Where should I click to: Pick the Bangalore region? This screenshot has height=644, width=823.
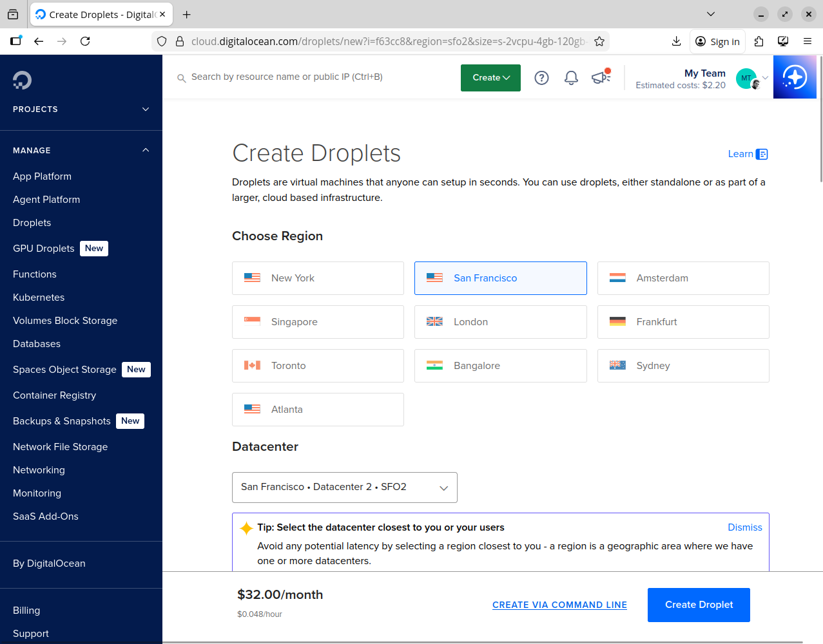pyautogui.click(x=500, y=366)
